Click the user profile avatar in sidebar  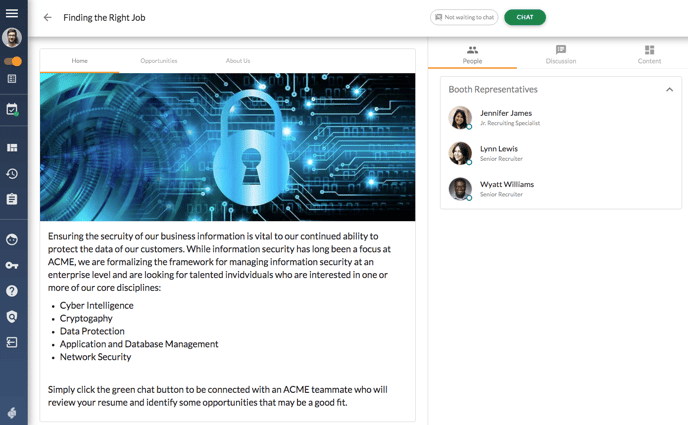click(x=12, y=38)
